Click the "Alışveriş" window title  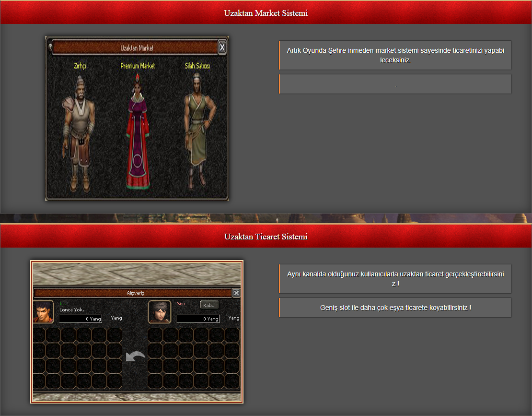135,293
